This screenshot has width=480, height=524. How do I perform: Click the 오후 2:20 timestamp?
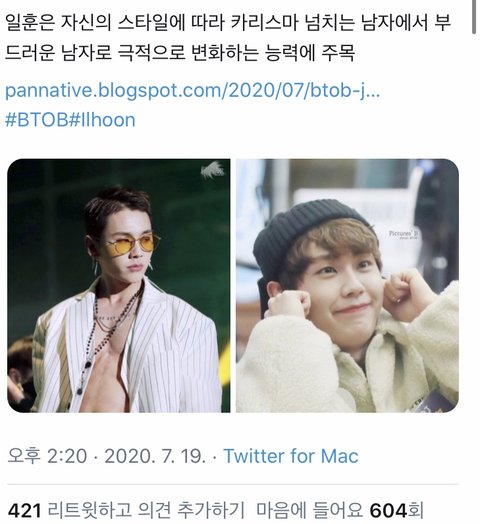point(47,456)
